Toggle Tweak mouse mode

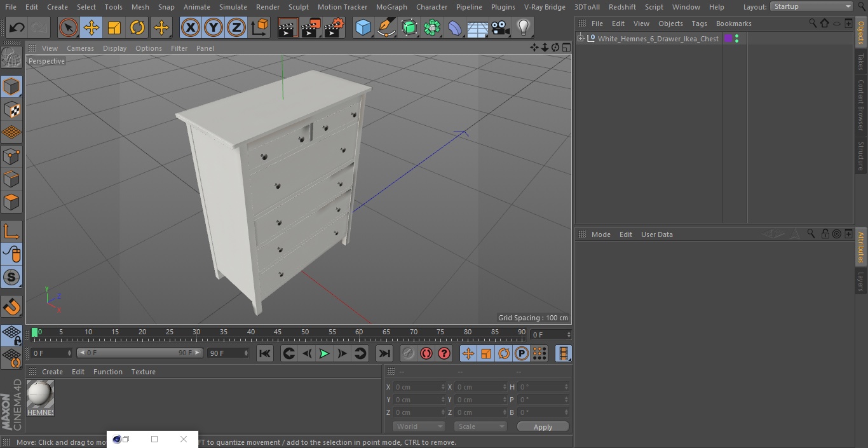click(x=11, y=254)
